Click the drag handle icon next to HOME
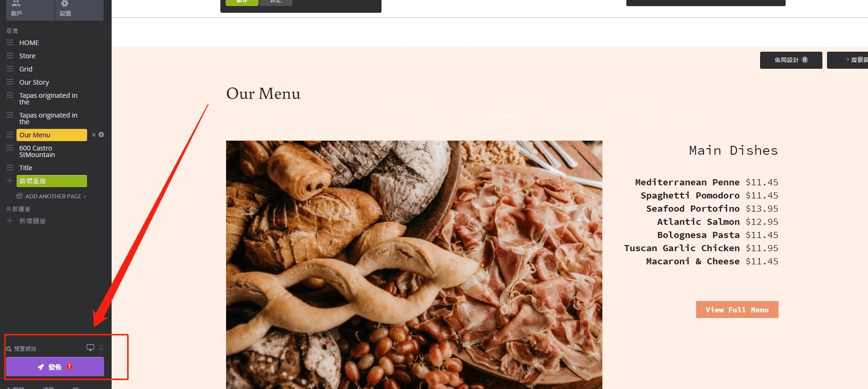The image size is (868, 389). 10,42
